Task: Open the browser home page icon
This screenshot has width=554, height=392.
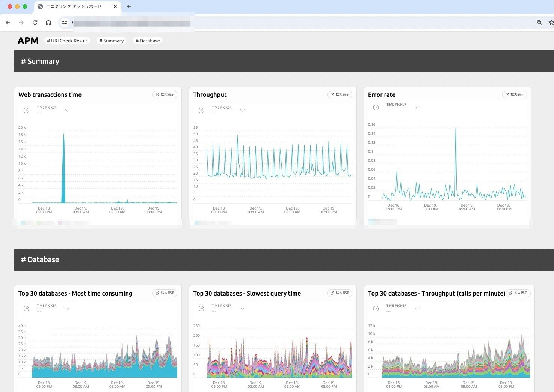Action: (x=48, y=23)
